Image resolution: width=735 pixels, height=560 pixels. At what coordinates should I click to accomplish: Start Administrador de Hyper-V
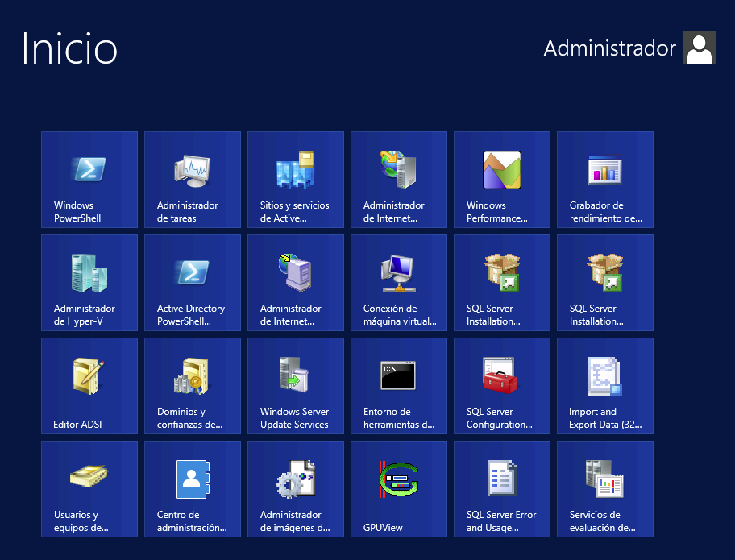click(89, 283)
